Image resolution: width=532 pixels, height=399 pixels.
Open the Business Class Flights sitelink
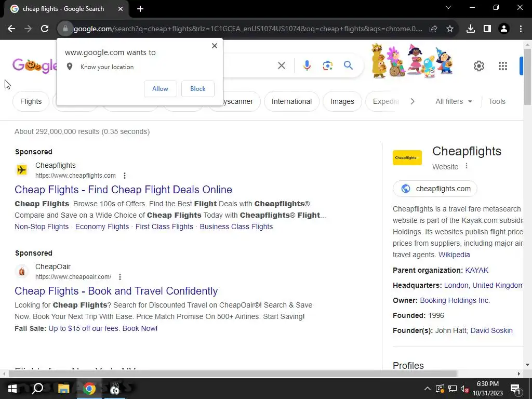pos(236,227)
